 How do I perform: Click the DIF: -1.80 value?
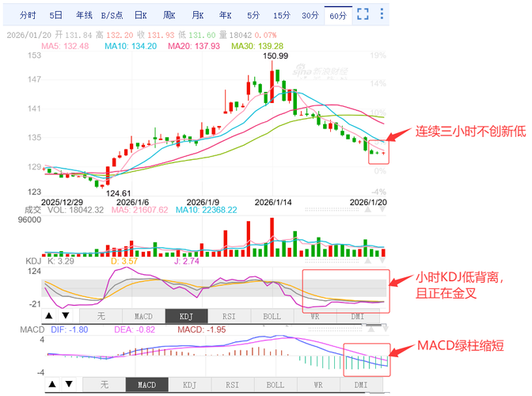click(x=69, y=329)
